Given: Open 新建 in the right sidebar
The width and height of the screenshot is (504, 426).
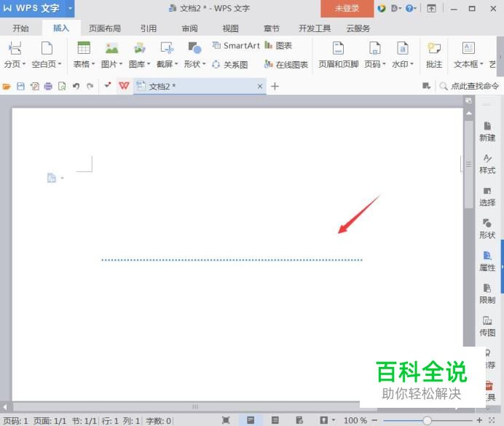Looking at the screenshot, I should (x=487, y=132).
